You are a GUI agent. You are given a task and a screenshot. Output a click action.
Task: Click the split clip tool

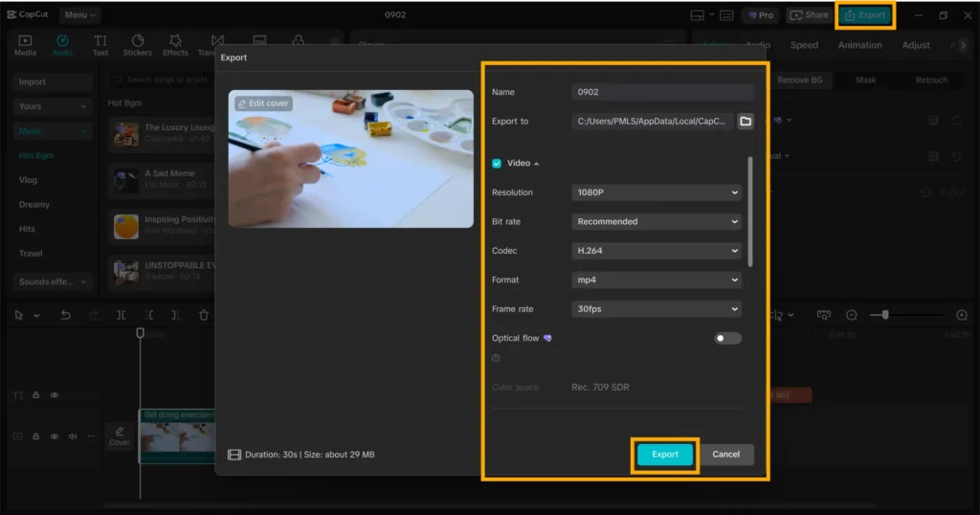click(x=121, y=315)
